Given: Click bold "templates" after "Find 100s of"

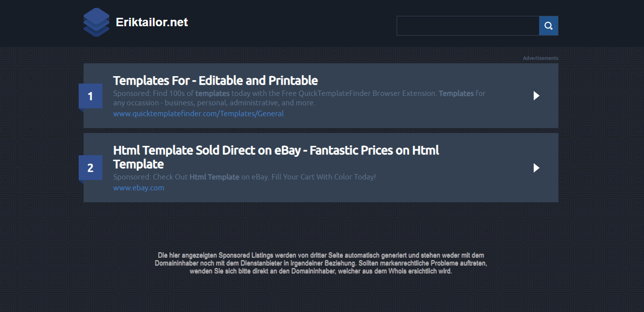Looking at the screenshot, I should (x=212, y=93).
